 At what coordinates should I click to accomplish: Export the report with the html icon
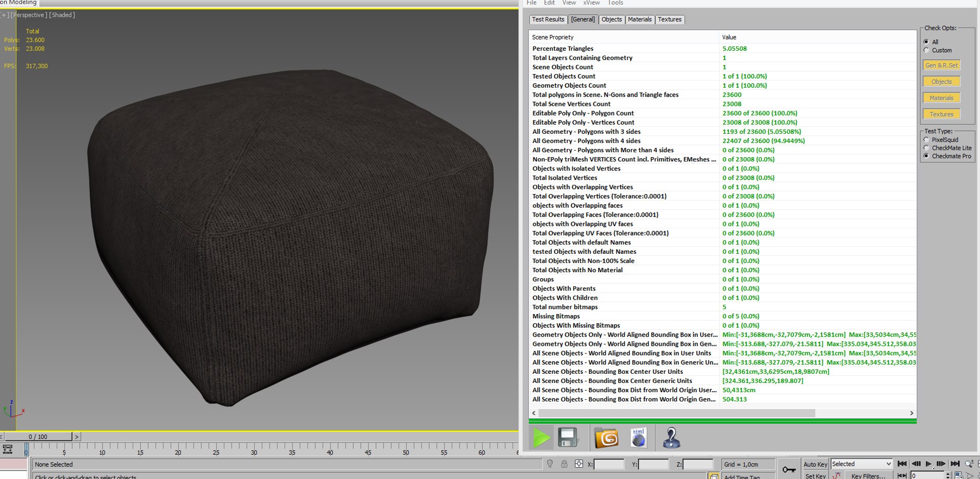639,438
